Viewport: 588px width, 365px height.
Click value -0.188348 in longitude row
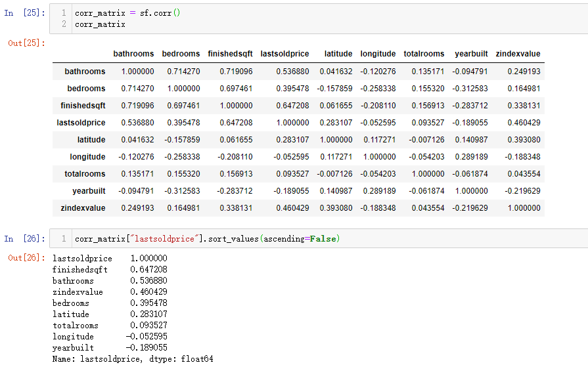click(x=522, y=157)
